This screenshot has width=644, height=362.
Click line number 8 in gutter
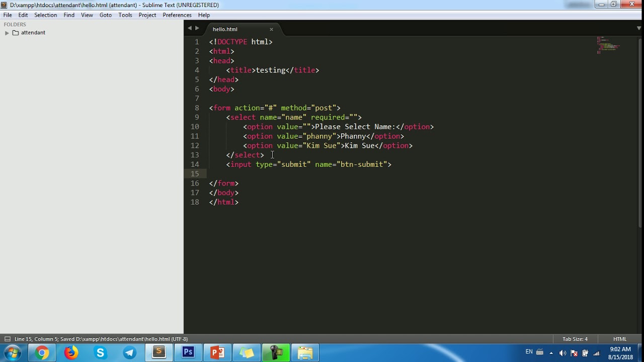[x=197, y=108]
